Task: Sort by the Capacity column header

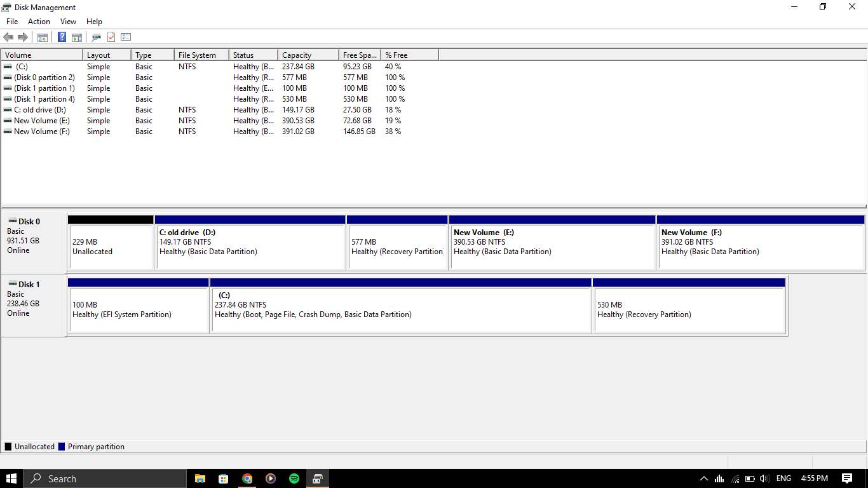Action: pyautogui.click(x=308, y=55)
